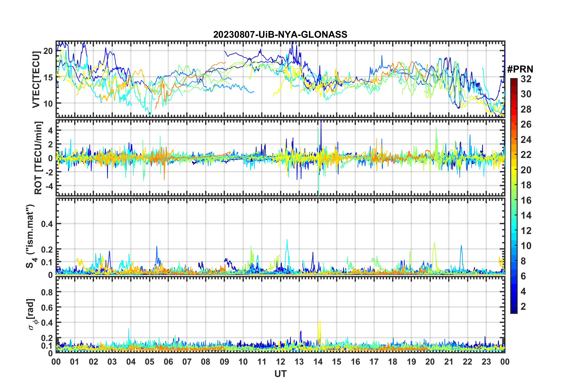Select the 6 label on PRN colorbar
561x392 pixels.
tap(523, 276)
